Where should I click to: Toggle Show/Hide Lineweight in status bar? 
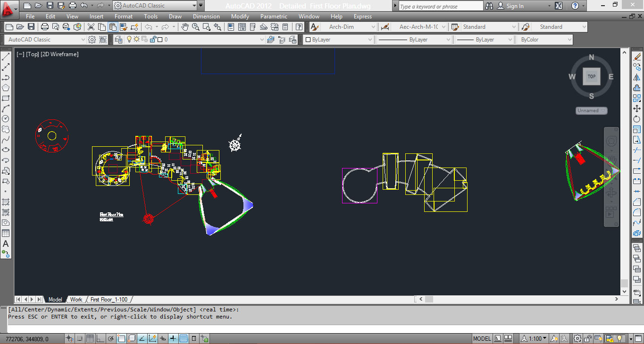coord(173,338)
